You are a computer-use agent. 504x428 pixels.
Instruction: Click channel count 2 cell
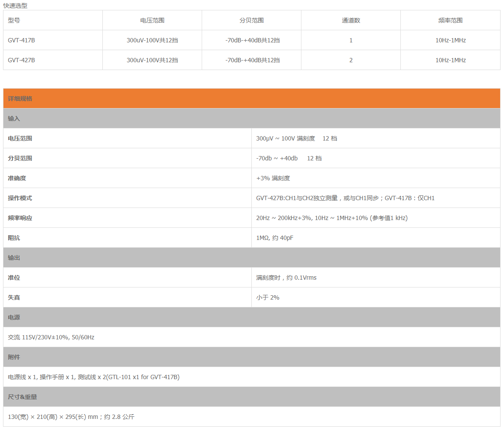[351, 60]
